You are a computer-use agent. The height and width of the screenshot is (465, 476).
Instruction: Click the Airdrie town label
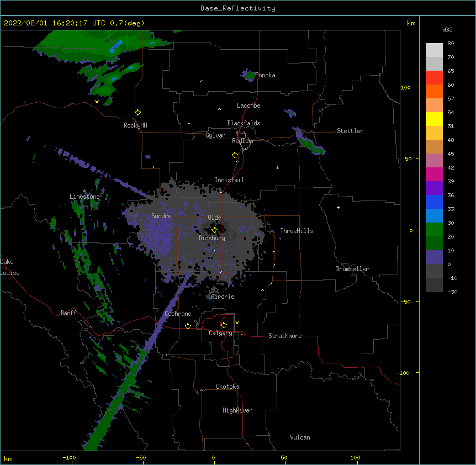223,297
